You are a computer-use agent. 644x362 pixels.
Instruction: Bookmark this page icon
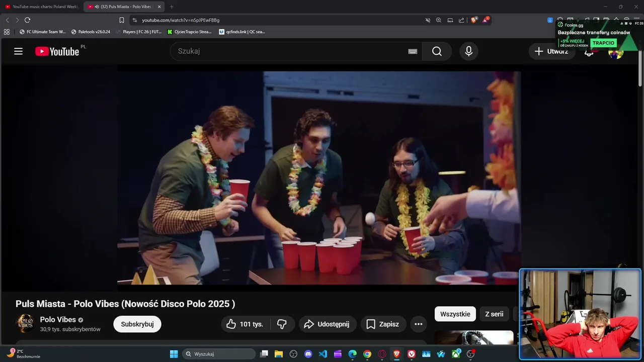coord(122,20)
